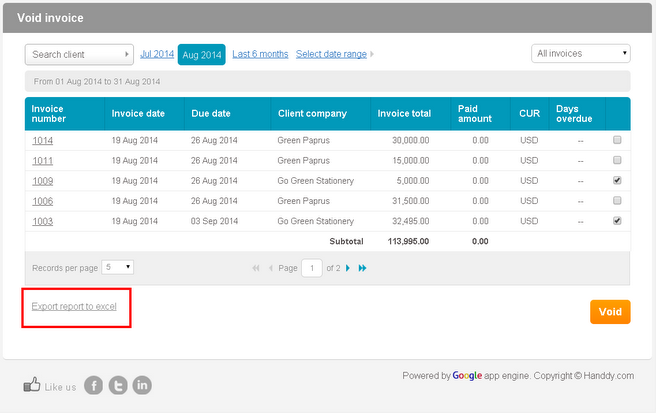
Task: Show the Last 6 months invoices
Action: 260,54
